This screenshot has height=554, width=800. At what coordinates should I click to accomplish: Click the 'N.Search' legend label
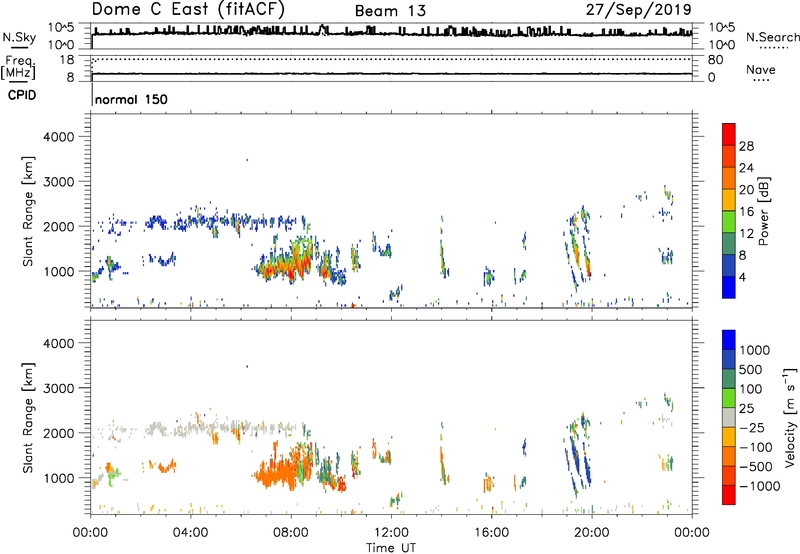(772, 37)
